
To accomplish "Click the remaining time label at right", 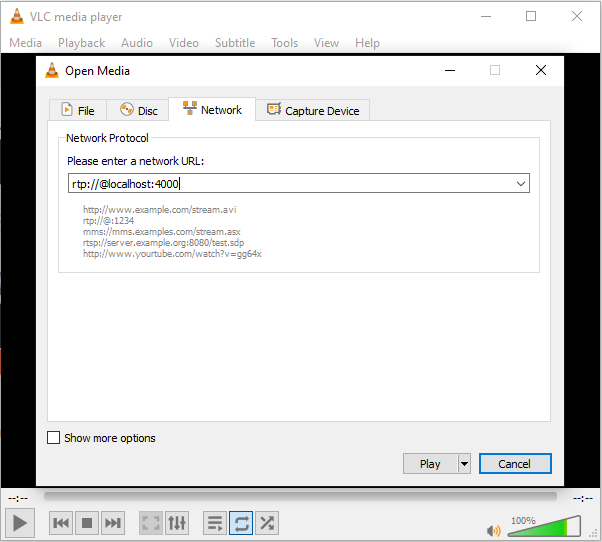I will (x=583, y=499).
